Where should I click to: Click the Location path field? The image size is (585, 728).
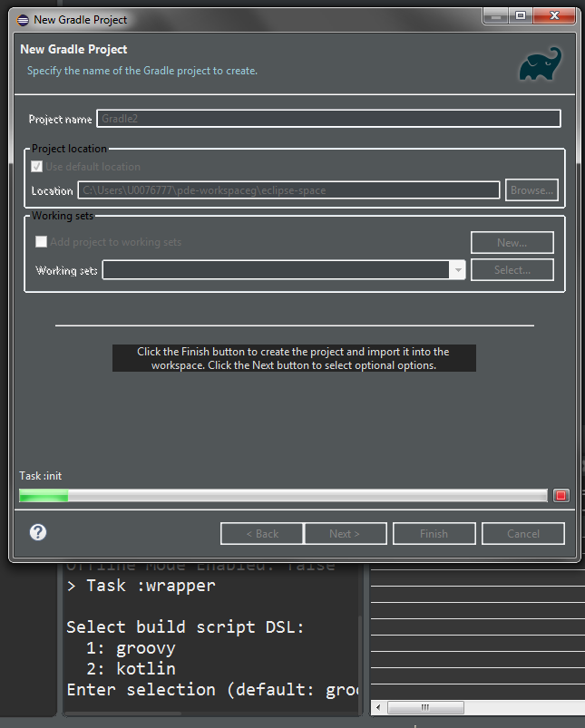[288, 189]
